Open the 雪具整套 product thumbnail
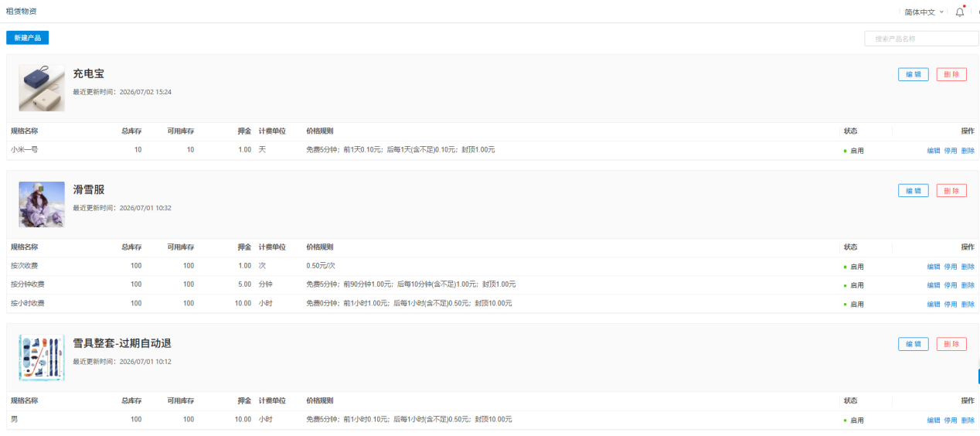Screen dimensions: 980x436 coord(42,358)
